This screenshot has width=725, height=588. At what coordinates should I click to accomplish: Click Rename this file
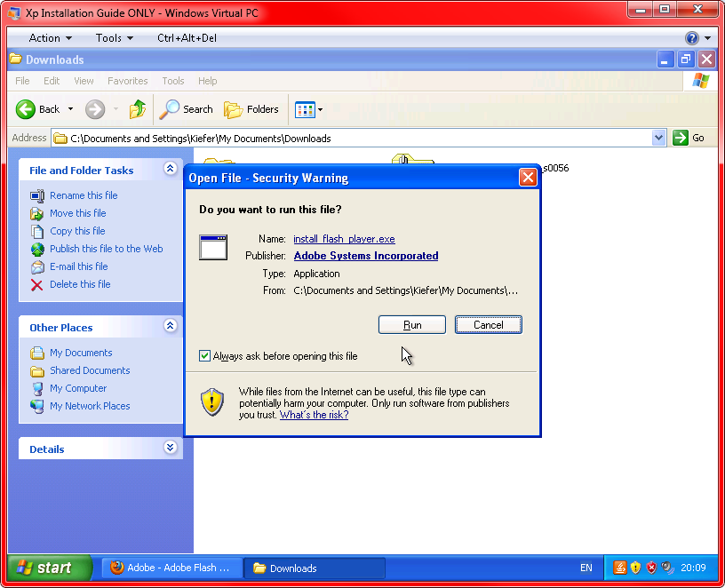pyautogui.click(x=84, y=195)
